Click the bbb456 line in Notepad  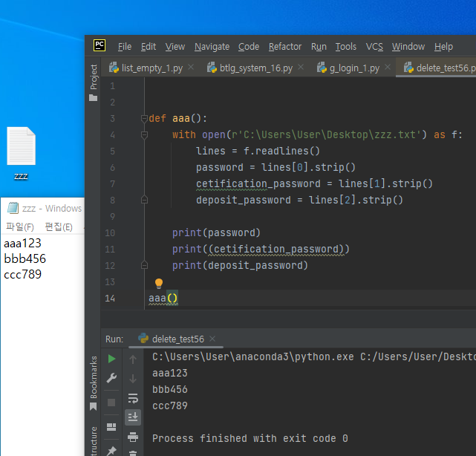click(x=25, y=258)
